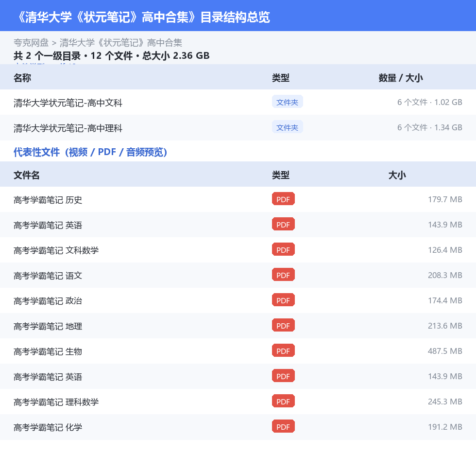Viewport: 476px width, 455px height.
Task: Select the 208.3 MB size cell
Action: point(445,275)
